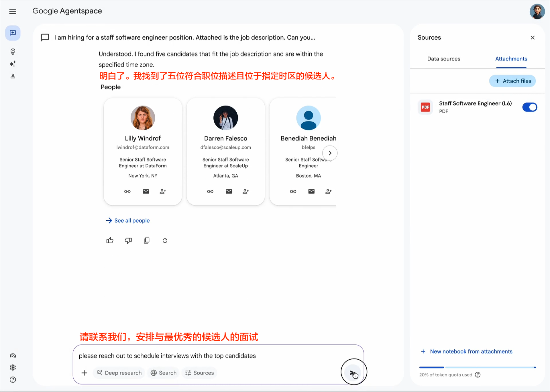The height and width of the screenshot is (392, 550).
Task: Toggle off Staff Software Engineer PDF attachment
Action: tap(529, 107)
